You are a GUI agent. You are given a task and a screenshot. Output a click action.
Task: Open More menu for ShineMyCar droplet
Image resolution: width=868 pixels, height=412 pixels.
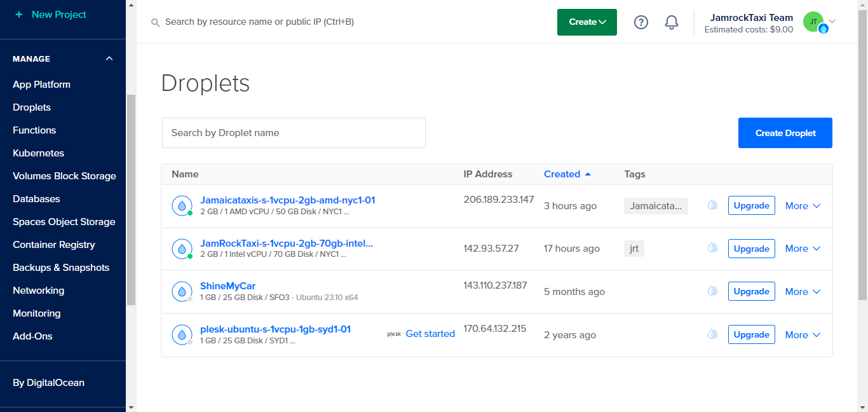[x=803, y=292]
